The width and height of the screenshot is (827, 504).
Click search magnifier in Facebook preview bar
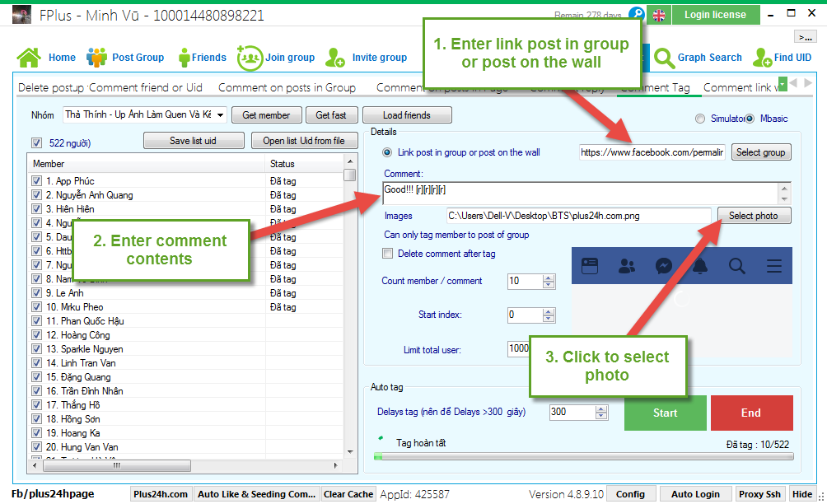[x=737, y=266]
